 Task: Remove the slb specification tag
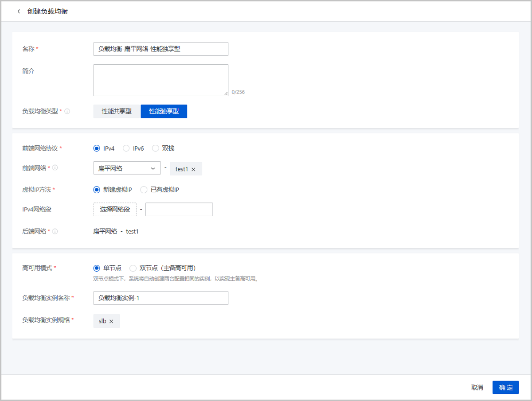111,321
